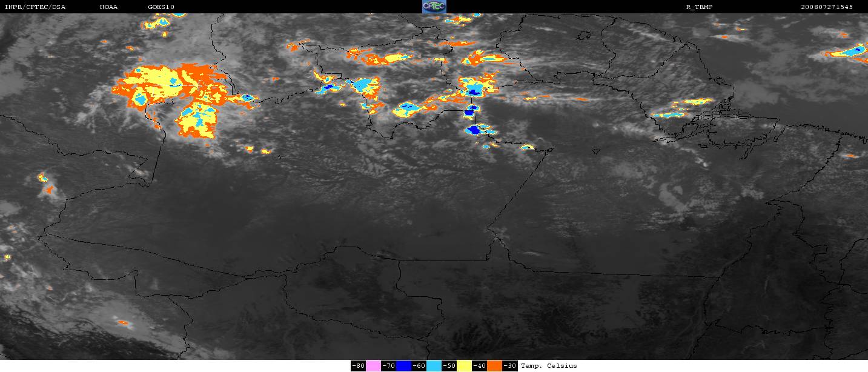The width and height of the screenshot is (868, 372).
Task: Click the -60 legend label
Action: 419,366
